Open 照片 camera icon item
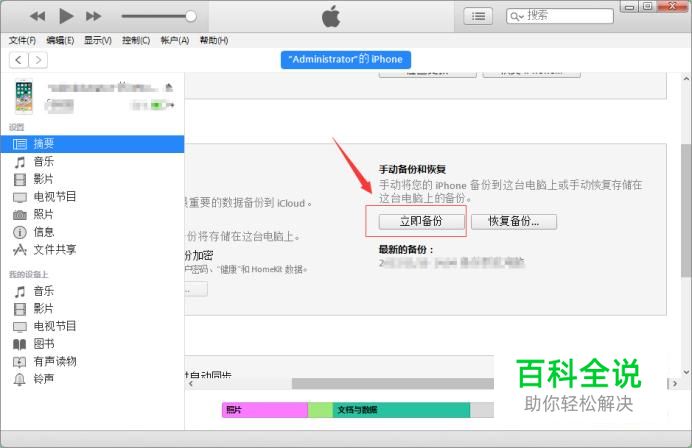The image size is (692, 448). (92, 215)
